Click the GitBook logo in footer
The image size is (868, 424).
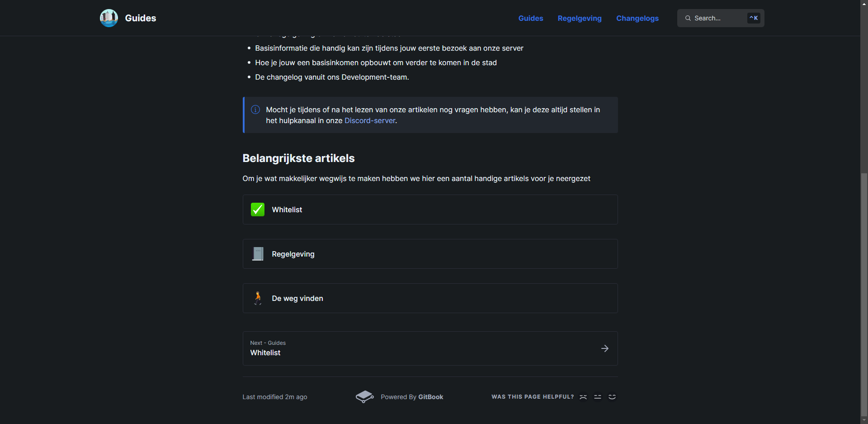(364, 397)
